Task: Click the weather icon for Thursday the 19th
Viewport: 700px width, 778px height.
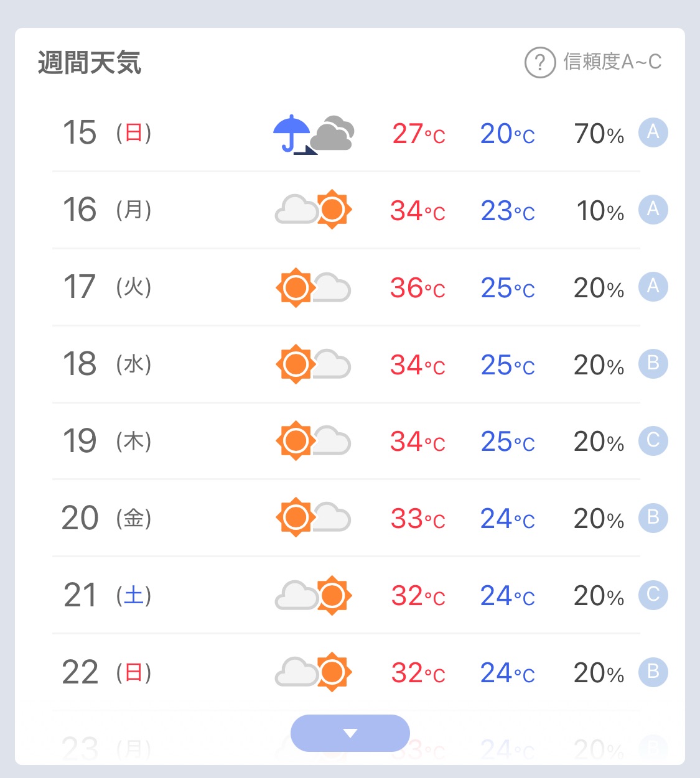Action: point(314,441)
